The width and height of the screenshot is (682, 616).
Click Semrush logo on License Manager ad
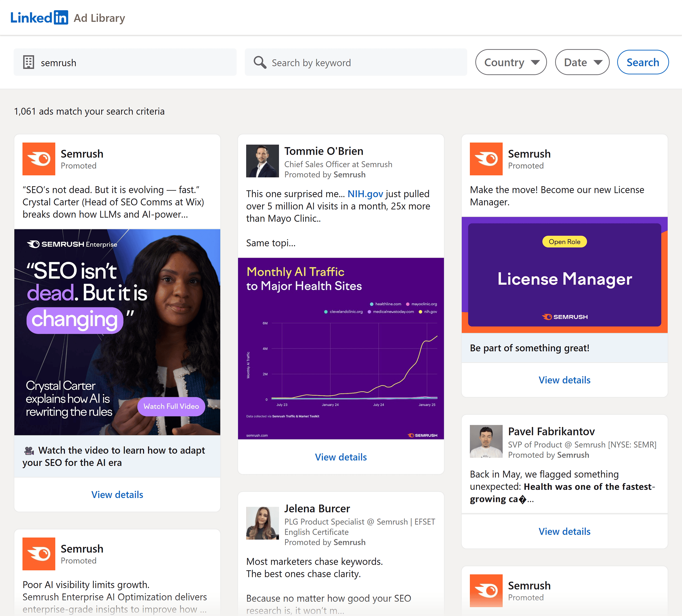pos(486,159)
